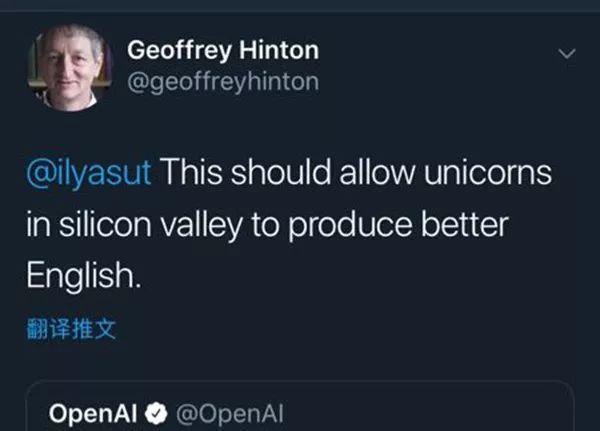Screen dimensions: 600x431
Task: Open the quoted OpenAI tweet card
Action: (x=300, y=408)
